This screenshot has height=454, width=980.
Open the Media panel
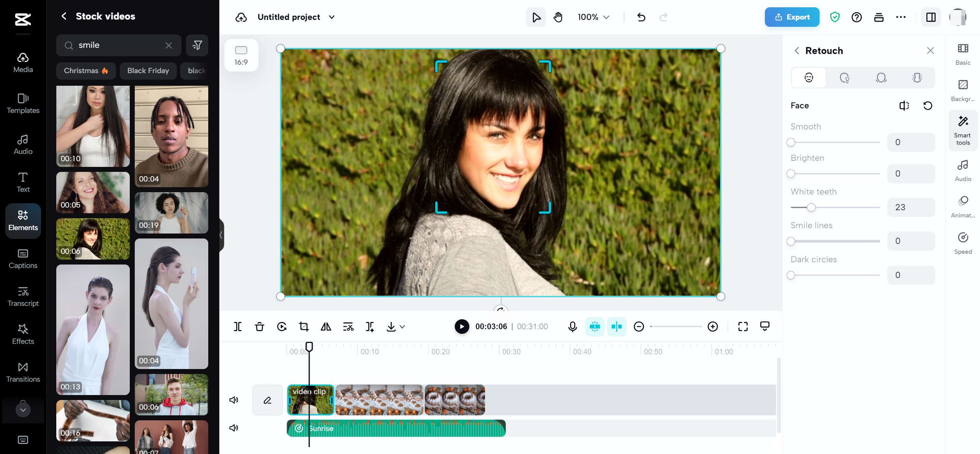(x=23, y=62)
